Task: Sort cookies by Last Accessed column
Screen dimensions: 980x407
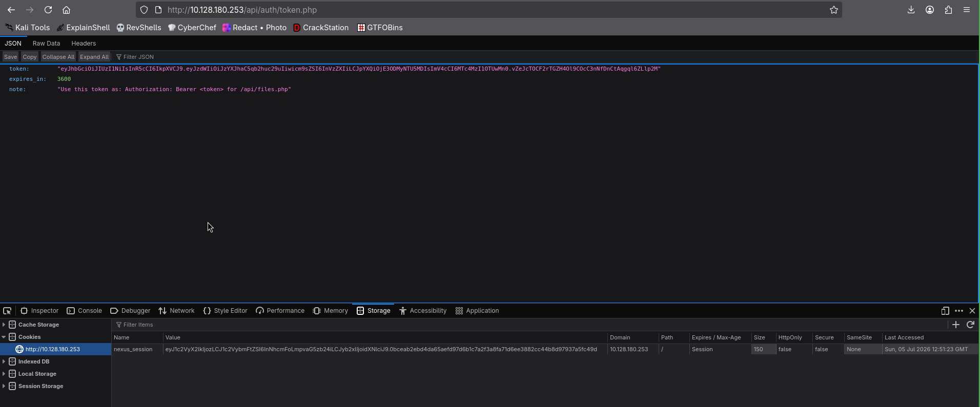Action: (930, 337)
